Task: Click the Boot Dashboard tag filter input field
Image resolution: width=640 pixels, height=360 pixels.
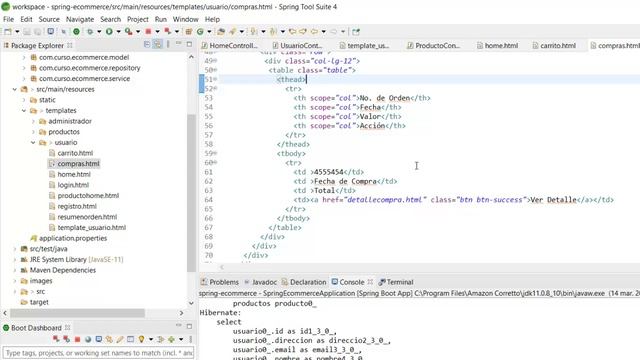Action: (98, 353)
